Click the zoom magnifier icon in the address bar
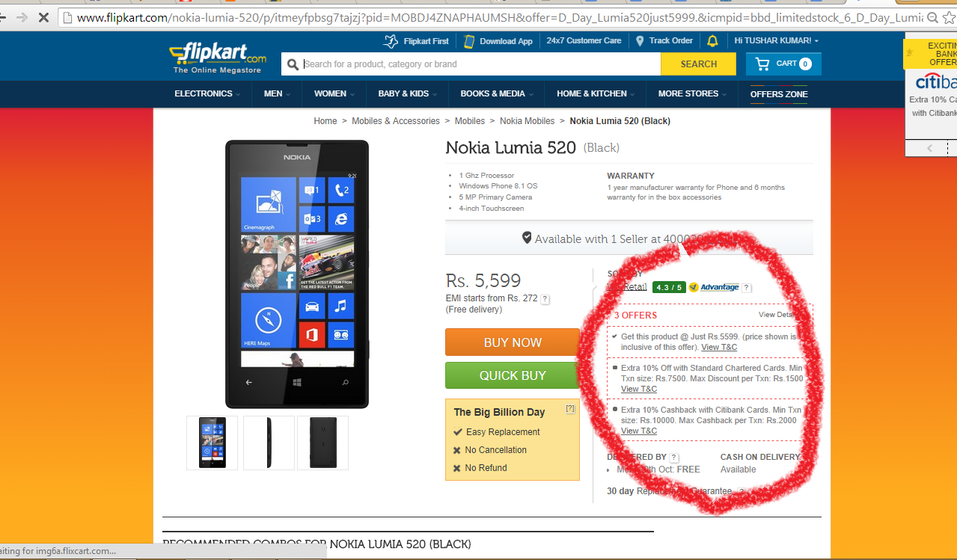 click(932, 16)
